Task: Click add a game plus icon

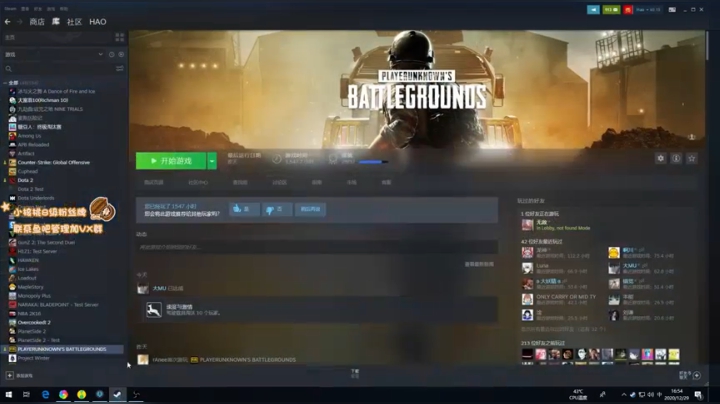Action: coord(10,376)
